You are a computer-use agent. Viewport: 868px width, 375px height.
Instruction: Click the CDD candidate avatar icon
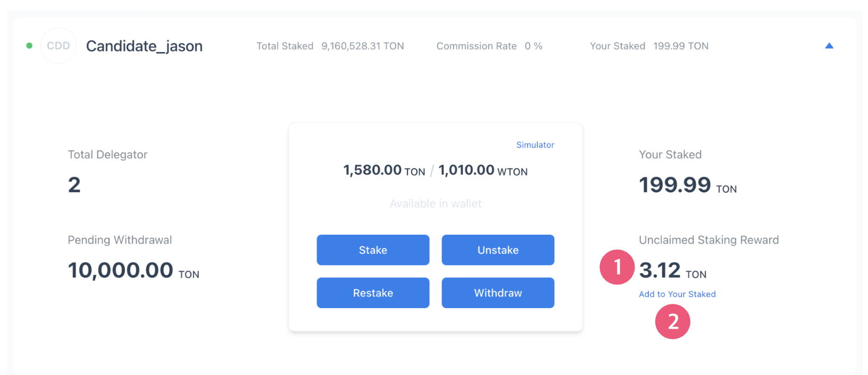(59, 46)
